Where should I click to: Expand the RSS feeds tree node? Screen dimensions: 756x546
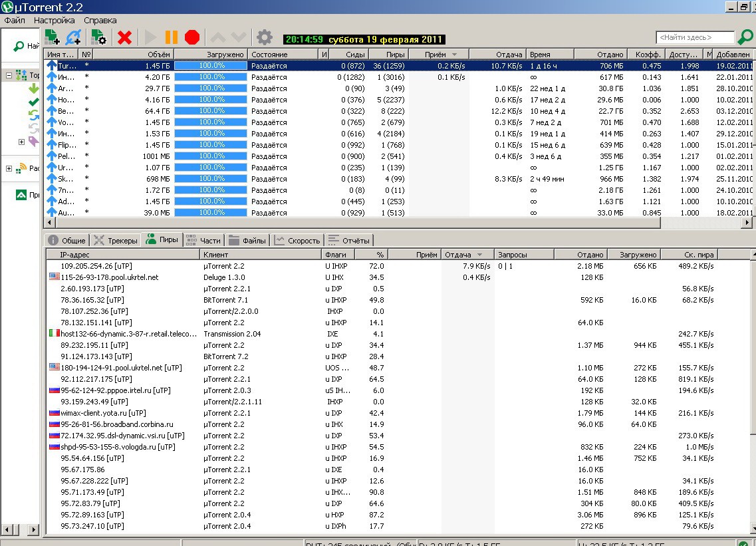(x=9, y=168)
